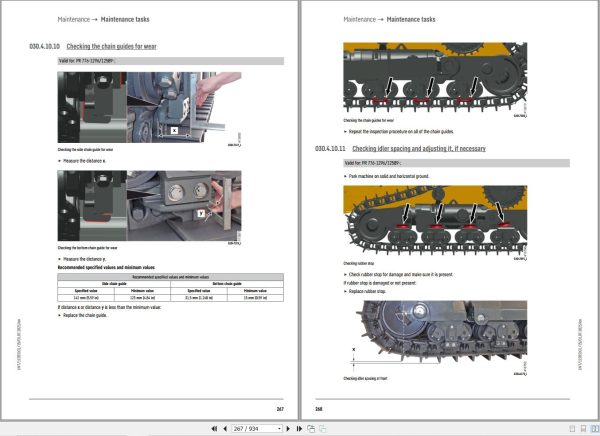The width and height of the screenshot is (600, 436).
Task: Click heading 'Checking idler spacing and adjusting it'
Action: [x=419, y=149]
